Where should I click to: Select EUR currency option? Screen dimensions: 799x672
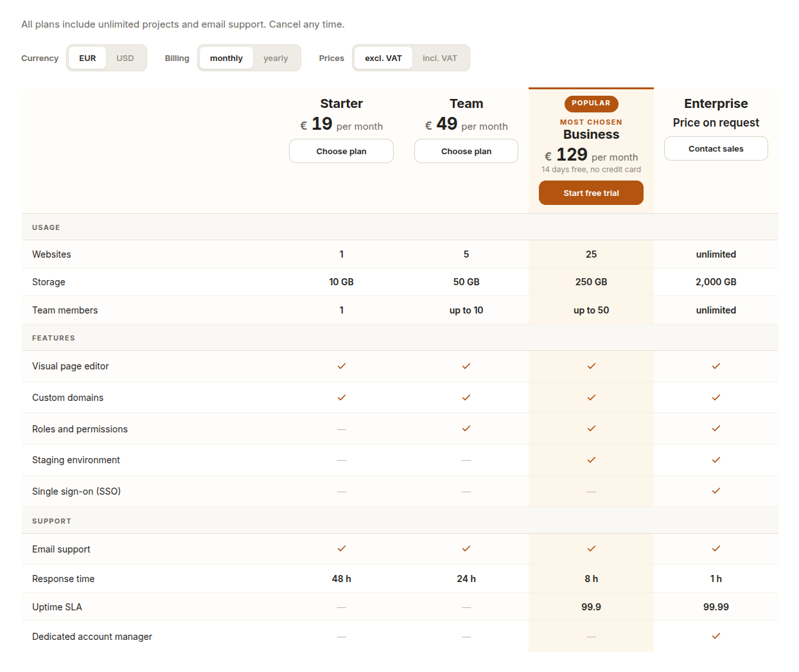[87, 58]
